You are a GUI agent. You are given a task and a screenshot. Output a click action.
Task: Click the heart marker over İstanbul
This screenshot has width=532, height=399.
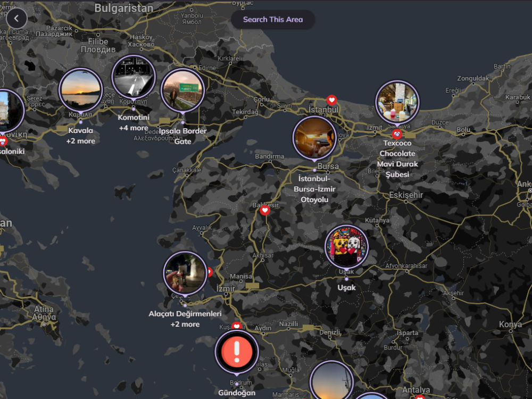coord(332,100)
